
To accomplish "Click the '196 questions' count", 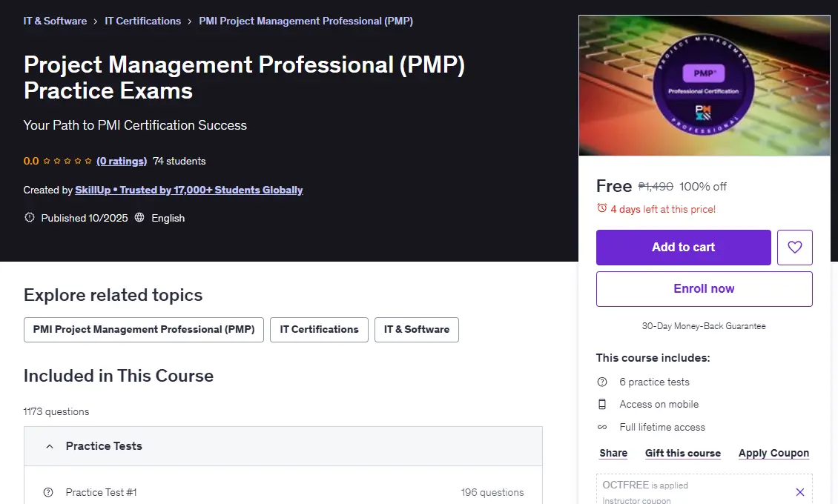I will 492,492.
